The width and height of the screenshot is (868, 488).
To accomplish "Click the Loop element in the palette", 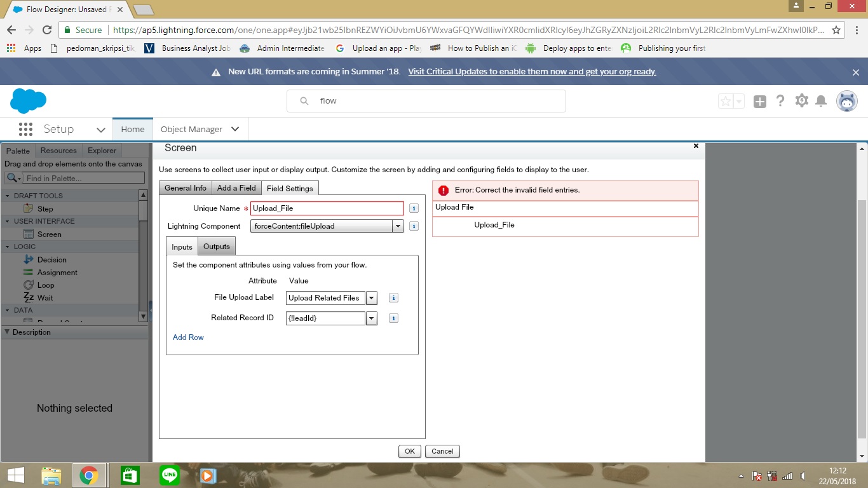I will pyautogui.click(x=45, y=285).
